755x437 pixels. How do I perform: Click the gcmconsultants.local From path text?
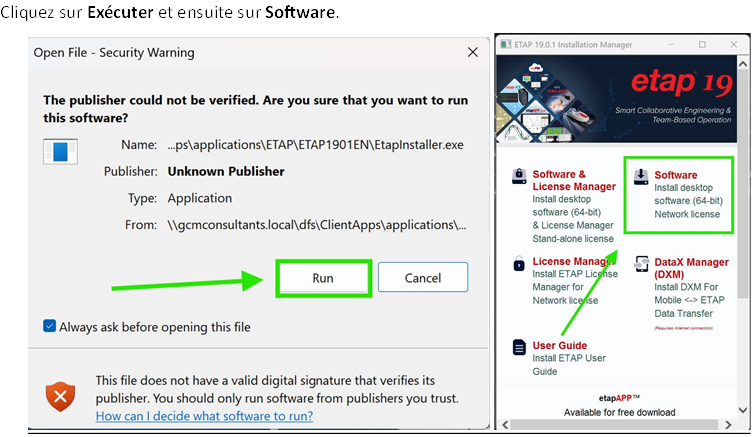click(317, 225)
